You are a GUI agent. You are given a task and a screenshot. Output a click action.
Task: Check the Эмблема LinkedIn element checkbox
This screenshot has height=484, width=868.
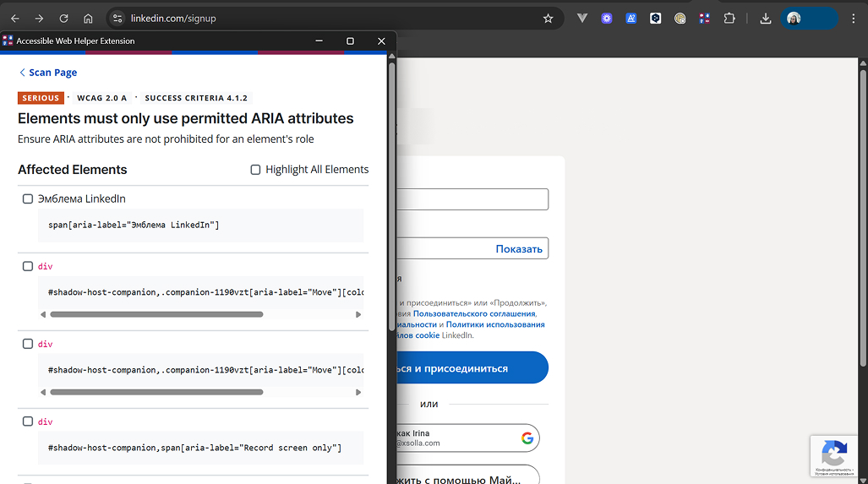point(28,198)
